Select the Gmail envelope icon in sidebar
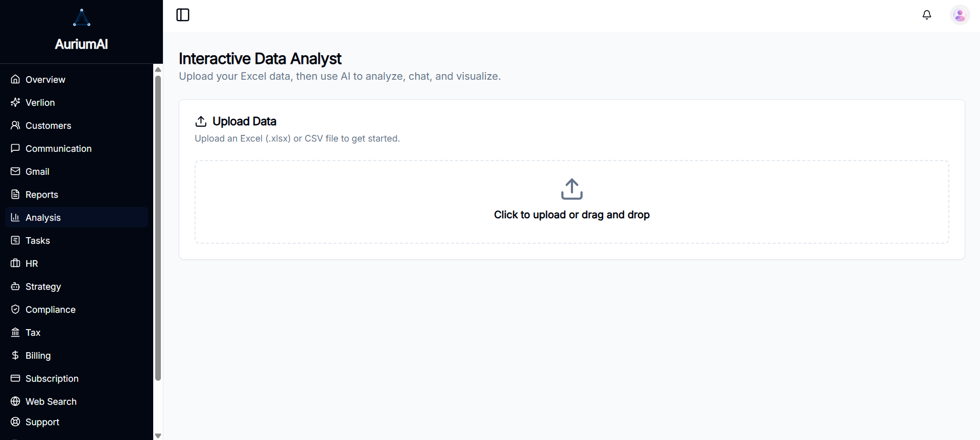This screenshot has width=980, height=440. coord(15,171)
